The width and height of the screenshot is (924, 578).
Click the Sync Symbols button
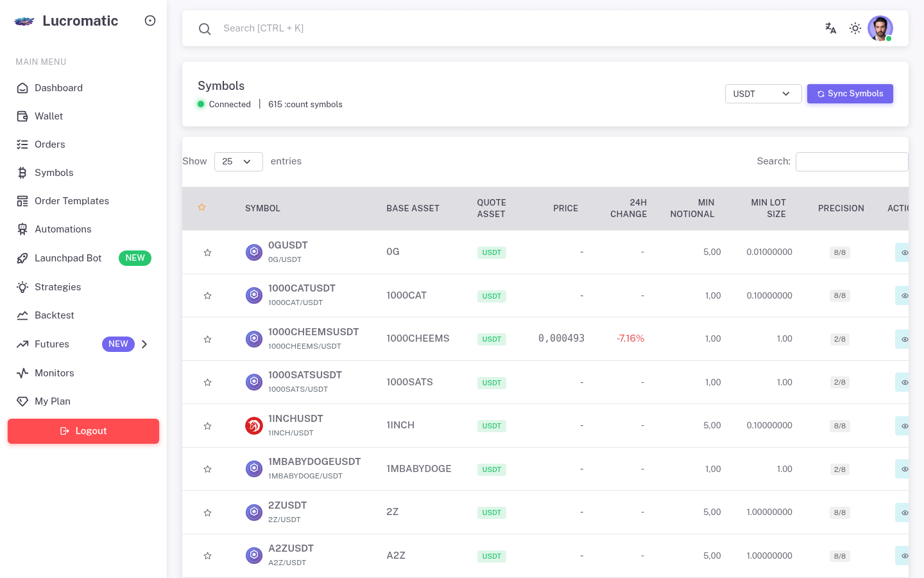coord(850,94)
